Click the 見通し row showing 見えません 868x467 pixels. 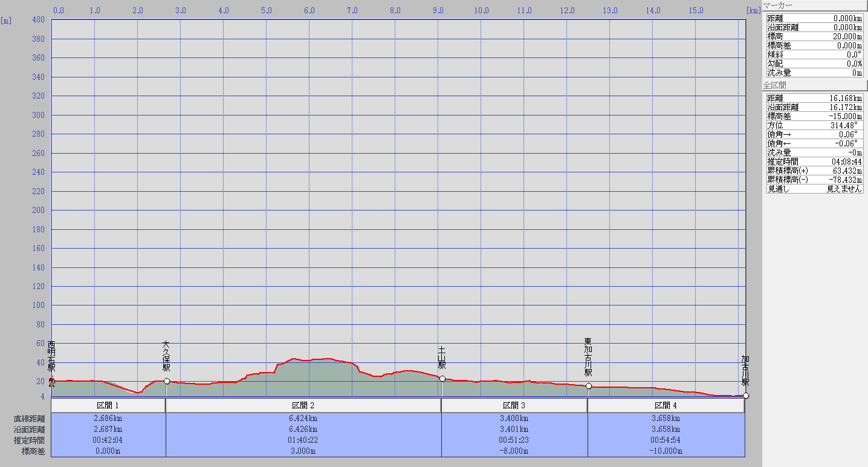815,189
